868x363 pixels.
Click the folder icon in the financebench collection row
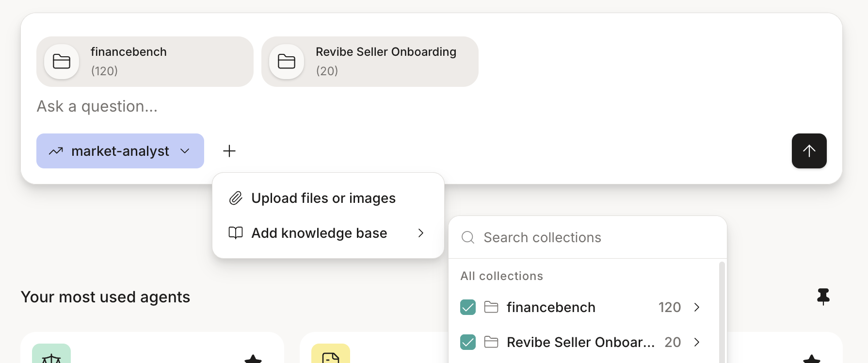click(x=491, y=307)
